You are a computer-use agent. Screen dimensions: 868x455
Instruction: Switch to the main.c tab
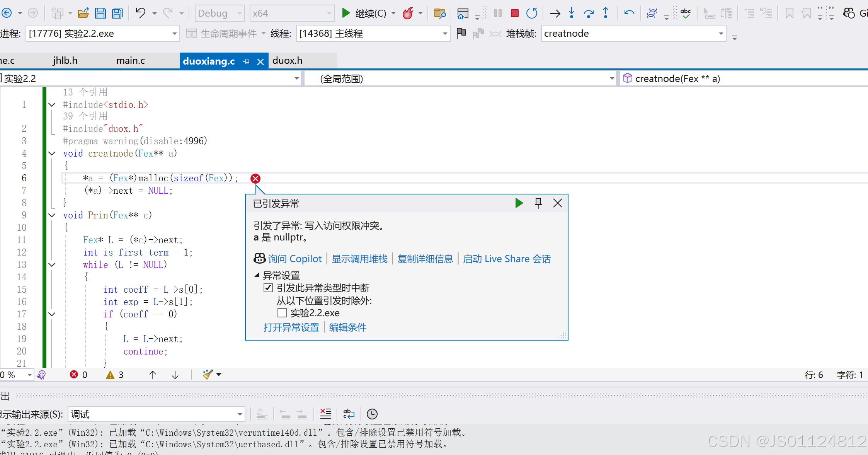click(x=131, y=61)
